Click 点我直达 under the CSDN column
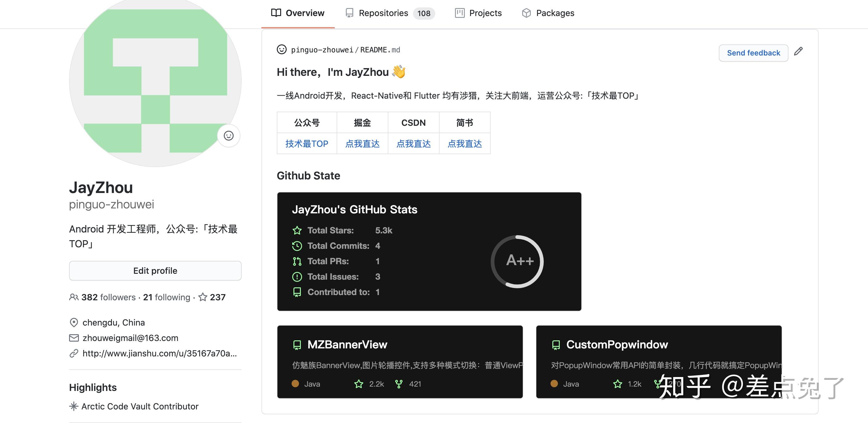This screenshot has height=423, width=868. tap(413, 143)
